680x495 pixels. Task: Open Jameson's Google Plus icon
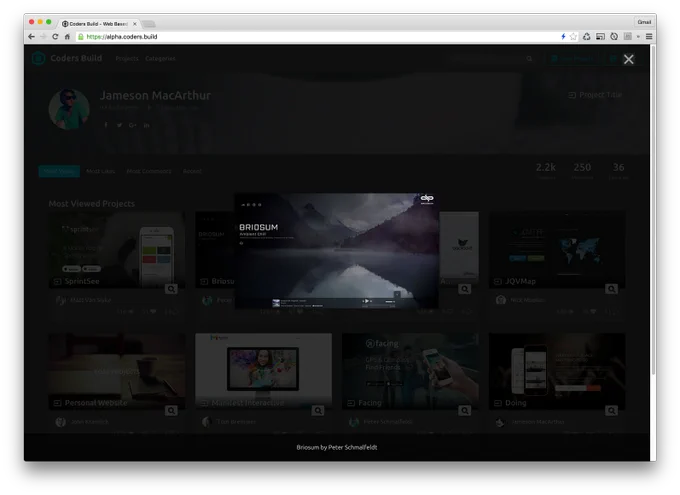point(133,125)
